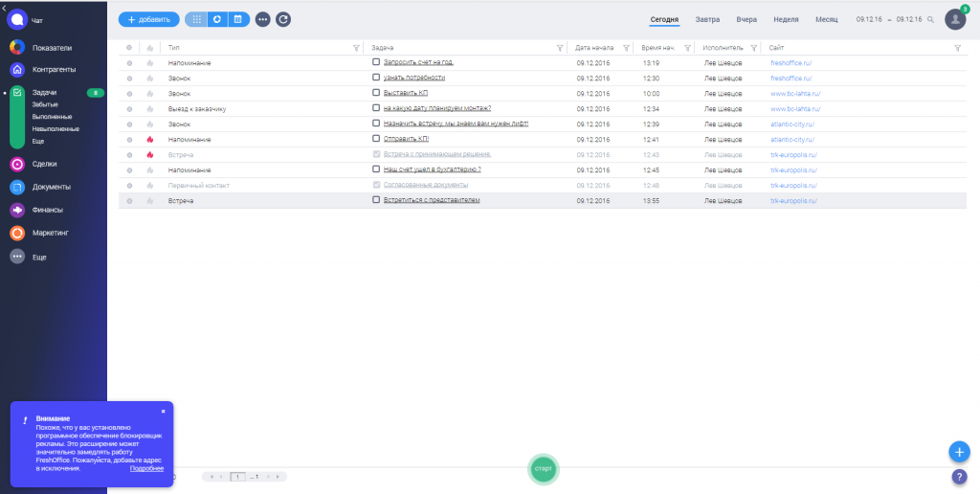Select the Завтра period tab
The image size is (980, 494).
point(707,19)
